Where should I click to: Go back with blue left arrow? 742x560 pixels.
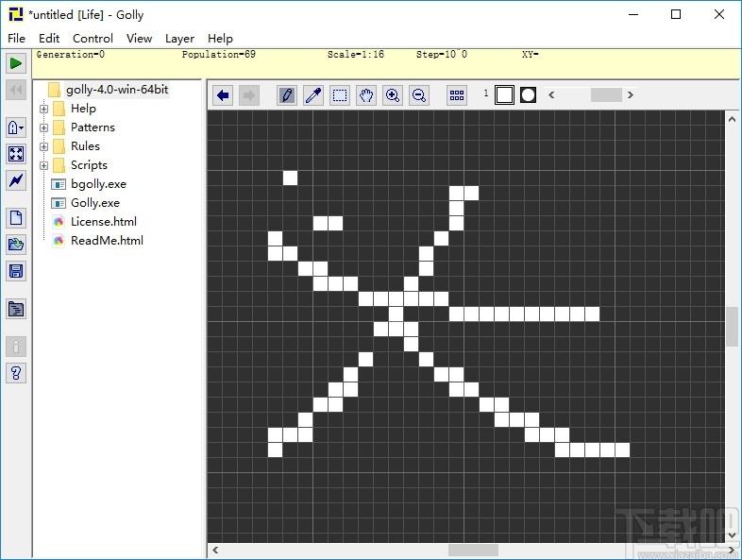click(223, 95)
